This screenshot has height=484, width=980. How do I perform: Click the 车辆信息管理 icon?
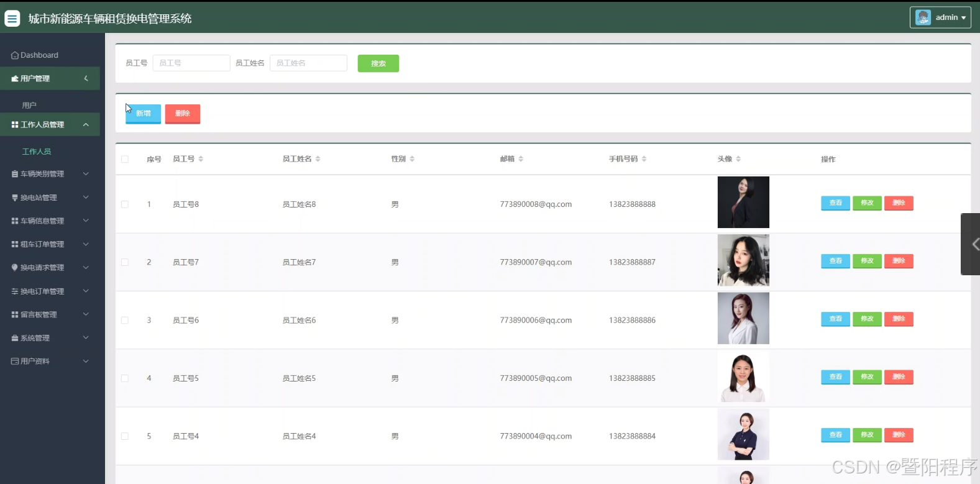(15, 221)
